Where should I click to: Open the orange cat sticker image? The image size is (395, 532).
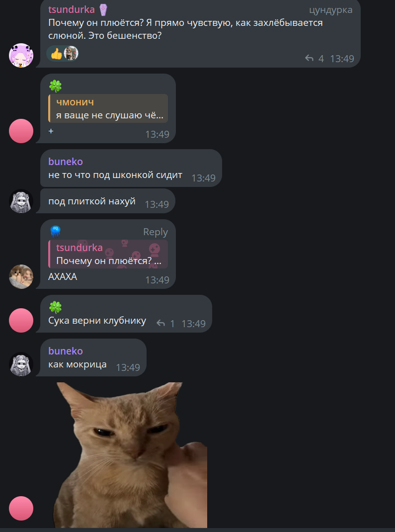click(131, 454)
